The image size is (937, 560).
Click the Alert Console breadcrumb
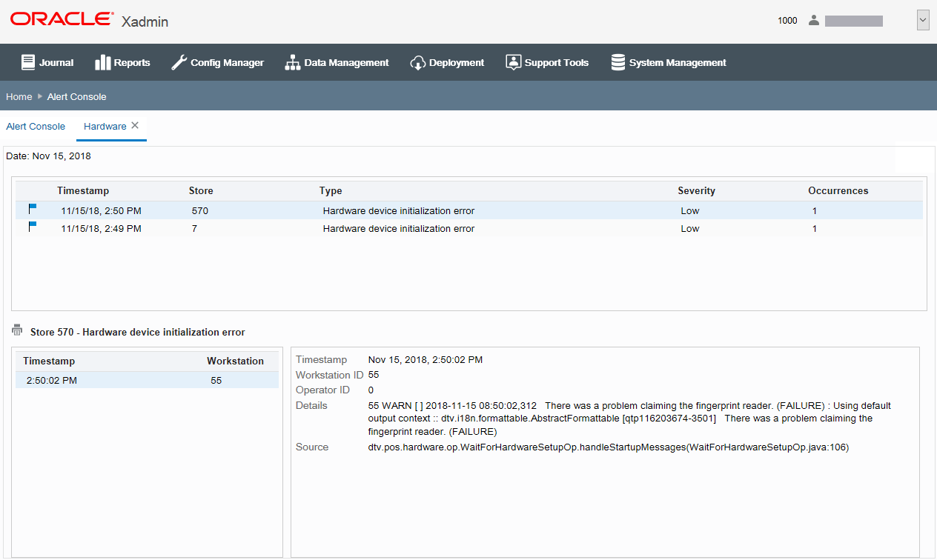[76, 96]
